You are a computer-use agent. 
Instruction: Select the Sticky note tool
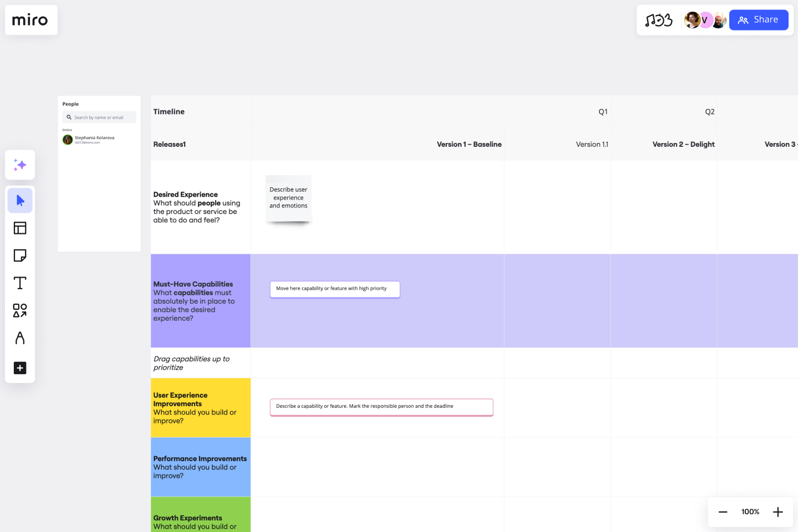click(x=20, y=255)
